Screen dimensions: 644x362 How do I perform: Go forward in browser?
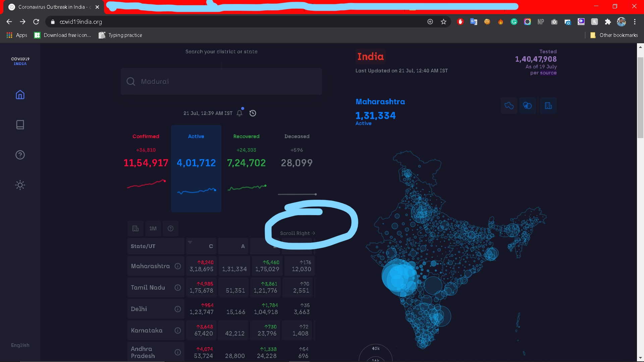[x=22, y=22]
